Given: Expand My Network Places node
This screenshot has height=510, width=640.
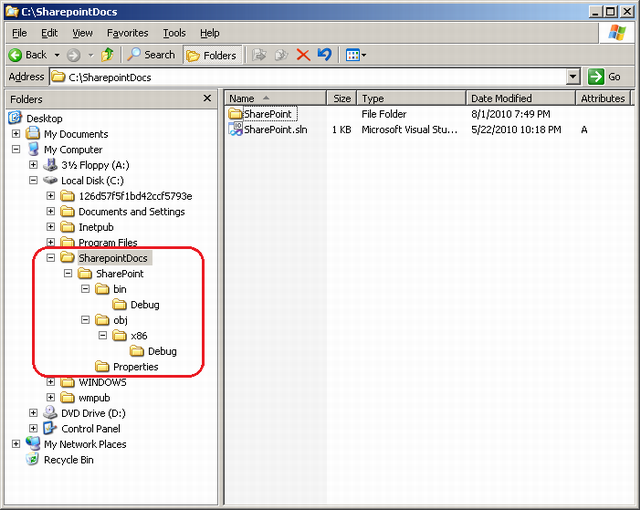Looking at the screenshot, I should [16, 443].
